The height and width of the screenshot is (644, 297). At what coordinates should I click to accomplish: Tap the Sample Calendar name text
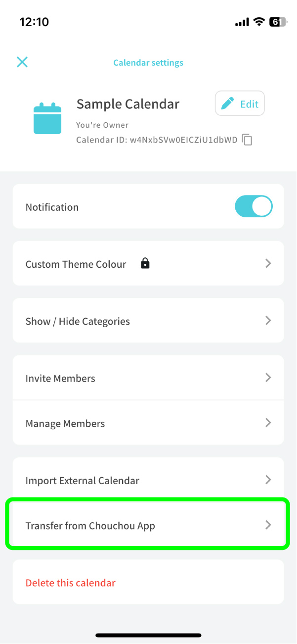[x=128, y=104]
